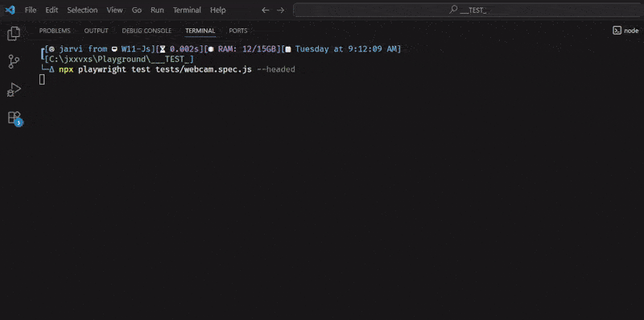This screenshot has height=320, width=644.
Task: Open the Extensions view
Action: point(14,118)
